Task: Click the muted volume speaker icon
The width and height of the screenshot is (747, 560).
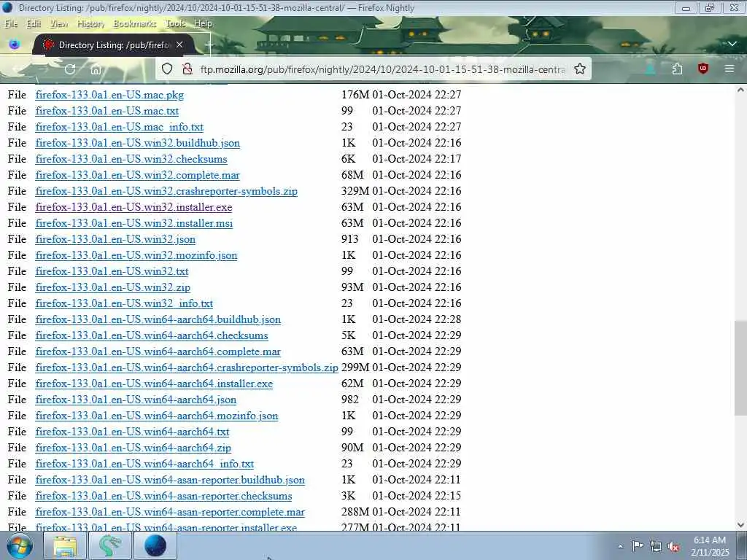Action: (673, 547)
